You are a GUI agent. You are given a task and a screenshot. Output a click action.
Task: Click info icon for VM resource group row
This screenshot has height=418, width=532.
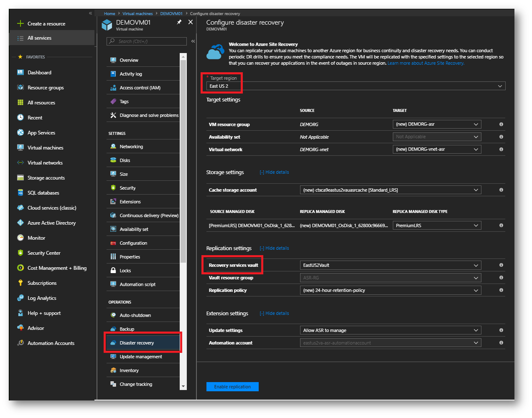[501, 124]
